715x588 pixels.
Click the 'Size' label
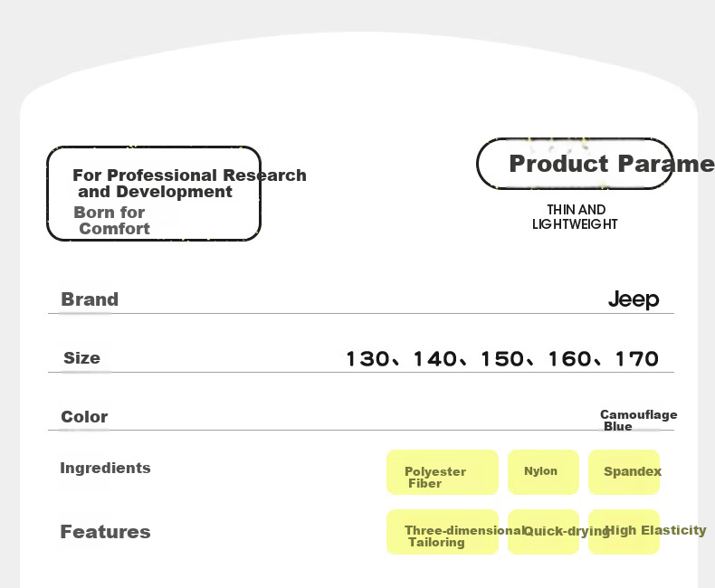click(81, 358)
